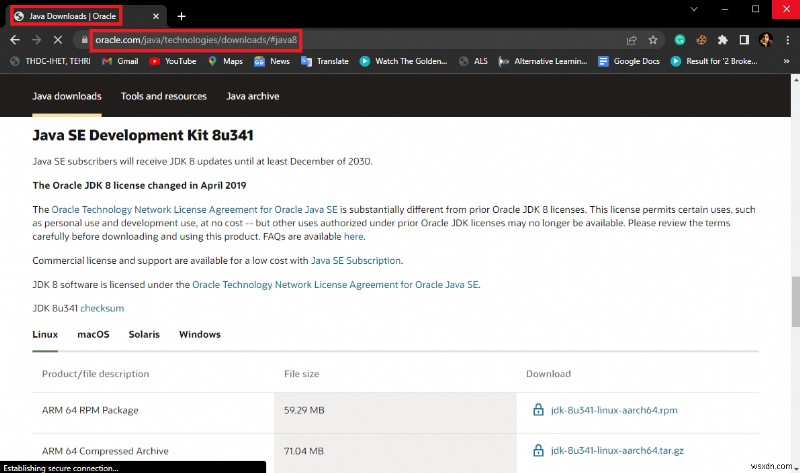Select the macOS platform tab
This screenshot has width=800, height=473.
[93, 334]
